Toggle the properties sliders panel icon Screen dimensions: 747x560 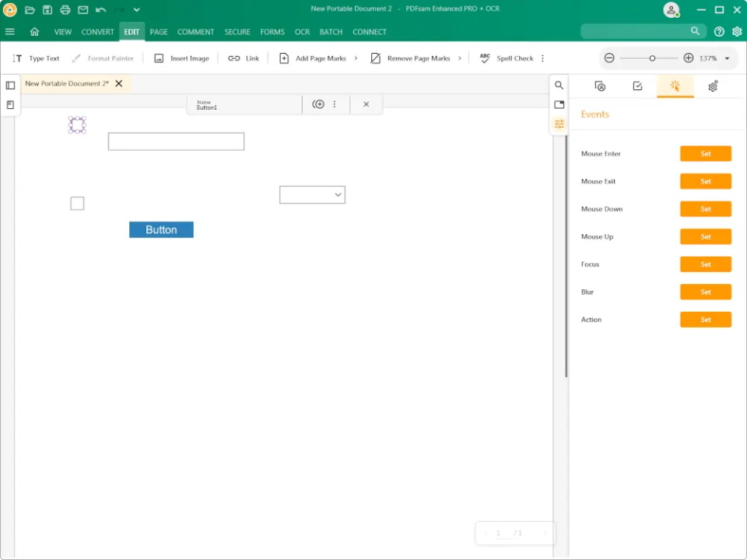coord(559,124)
